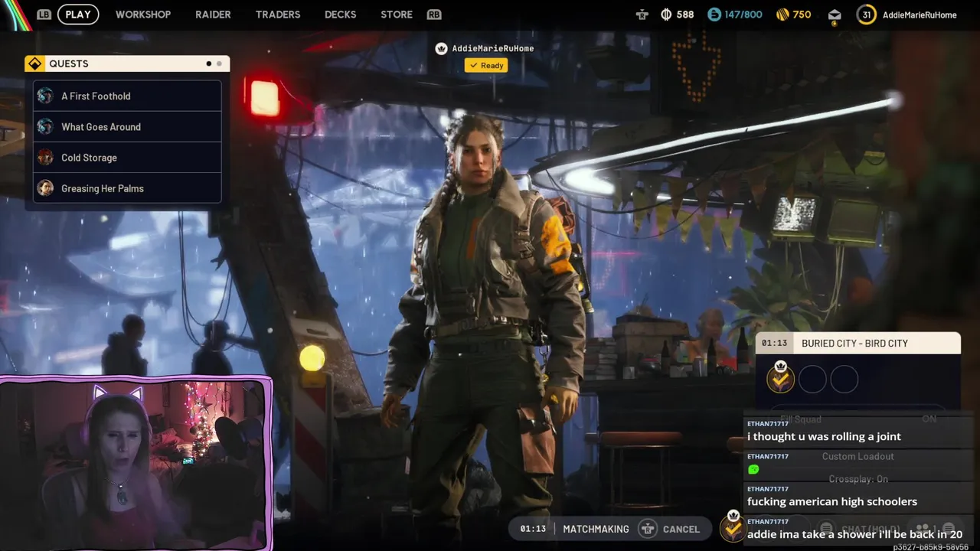Open the PLAY tab
980x551 pixels.
(x=78, y=15)
